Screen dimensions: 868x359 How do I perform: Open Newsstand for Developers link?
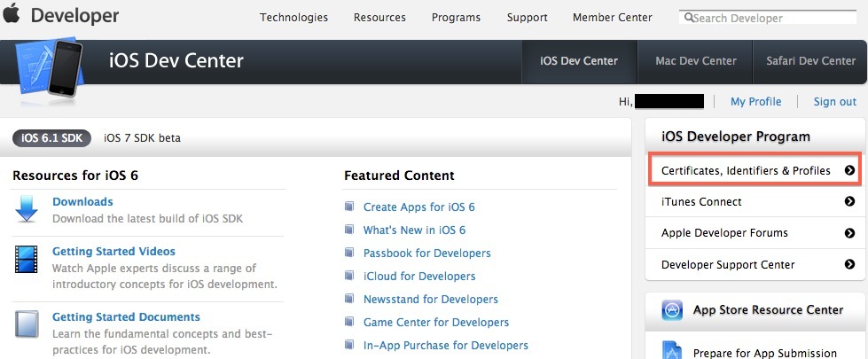(431, 300)
